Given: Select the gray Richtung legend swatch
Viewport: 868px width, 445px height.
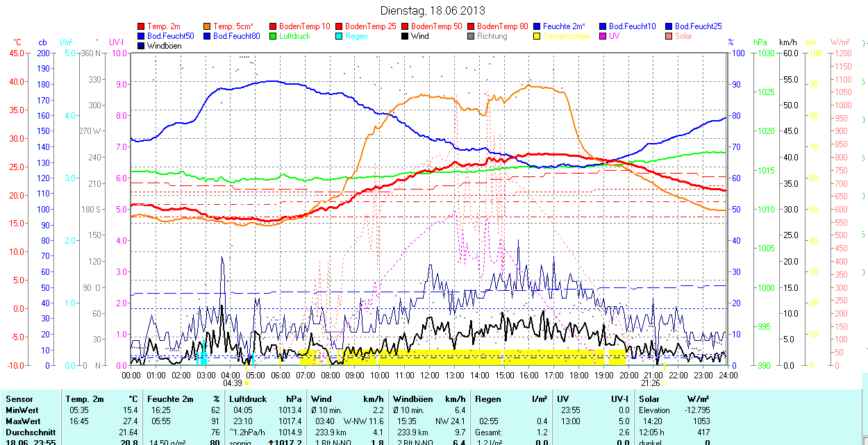Looking at the screenshot, I should [x=471, y=36].
